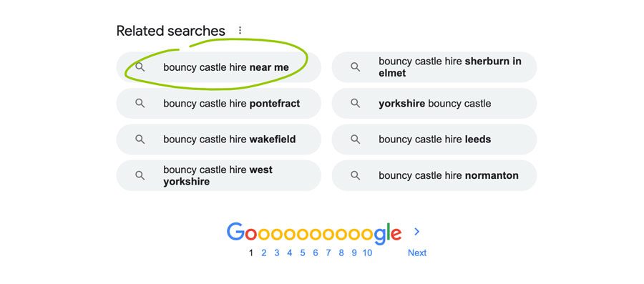Image resolution: width=644 pixels, height=284 pixels.
Task: Click magnifier icon beside 'yorkshire bouncy castle'
Action: coord(355,103)
